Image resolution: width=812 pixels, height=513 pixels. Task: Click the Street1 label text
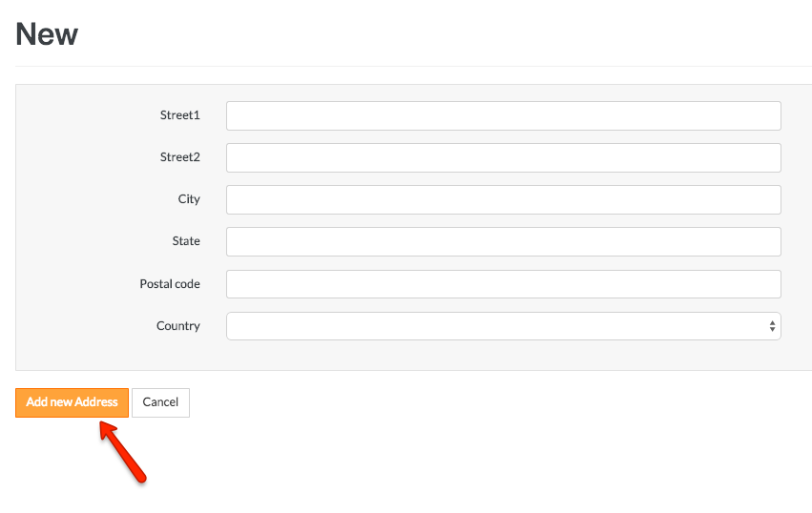coord(180,115)
